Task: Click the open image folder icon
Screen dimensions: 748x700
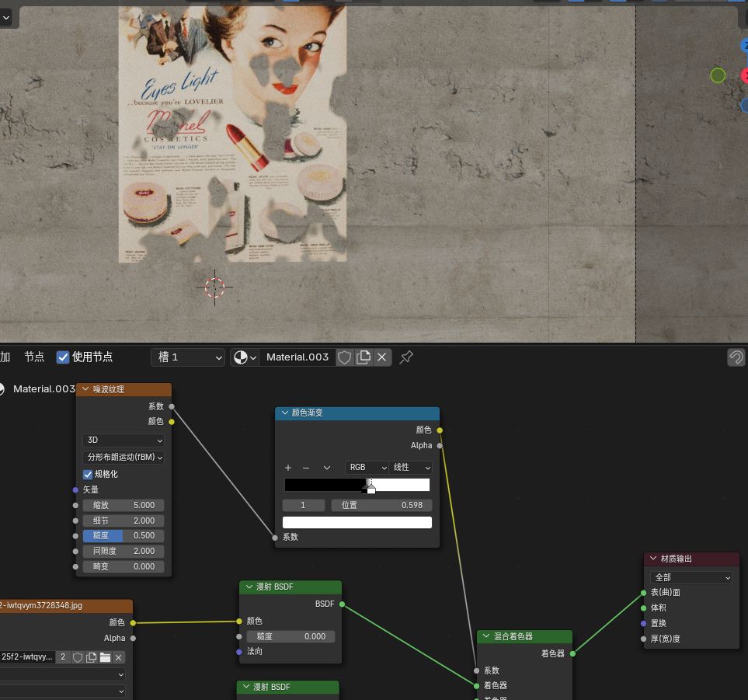Action: [105, 657]
